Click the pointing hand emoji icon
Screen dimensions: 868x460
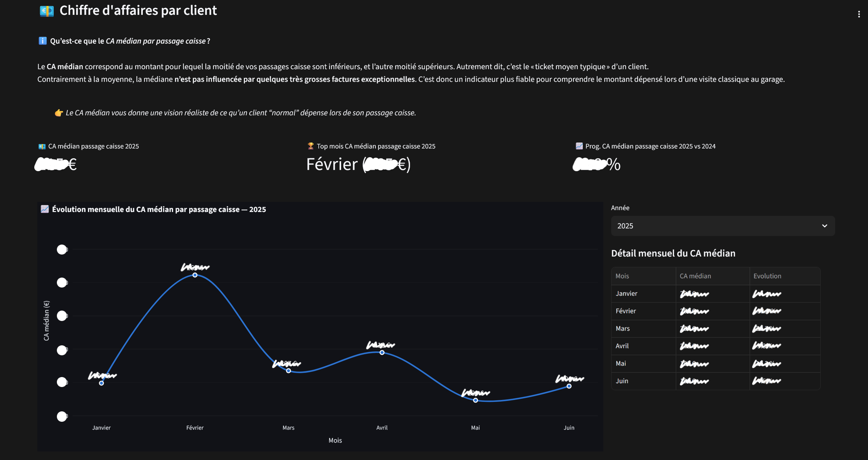click(x=59, y=113)
